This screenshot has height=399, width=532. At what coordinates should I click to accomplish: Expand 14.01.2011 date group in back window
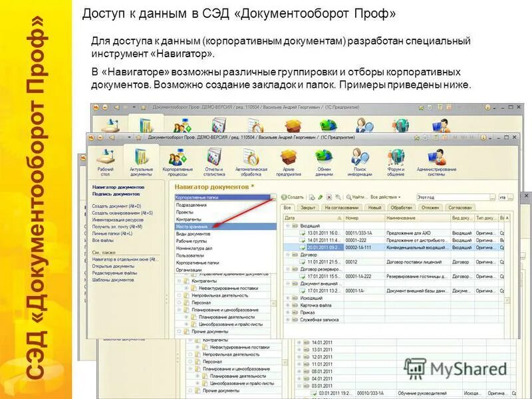coord(299,342)
